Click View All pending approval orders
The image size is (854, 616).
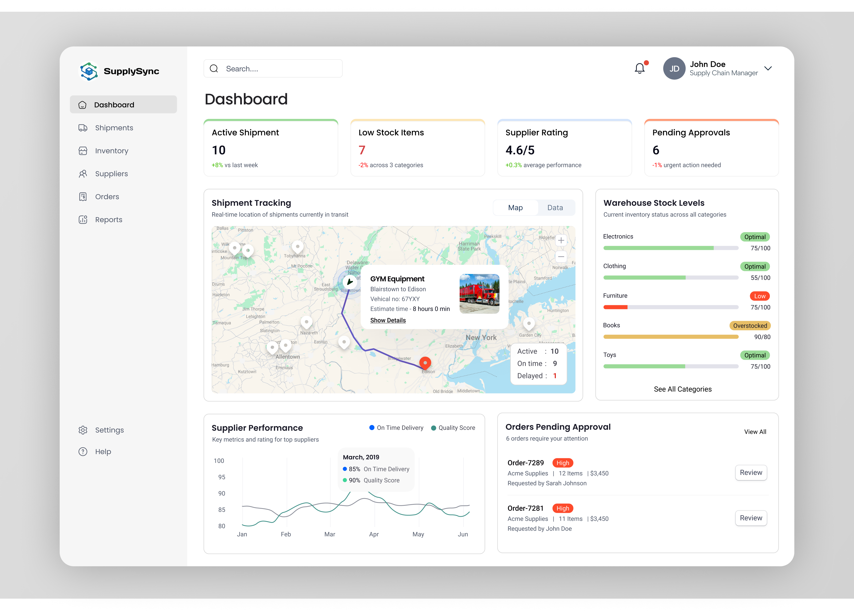click(755, 432)
